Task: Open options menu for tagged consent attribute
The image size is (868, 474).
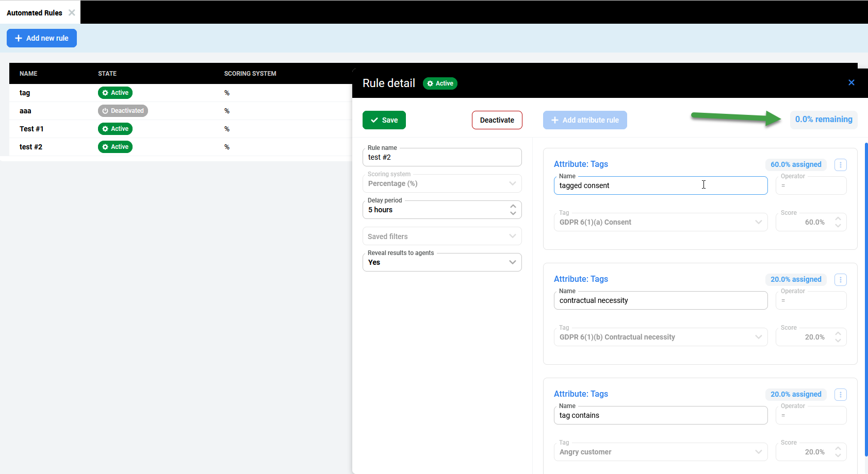Action: 840,165
